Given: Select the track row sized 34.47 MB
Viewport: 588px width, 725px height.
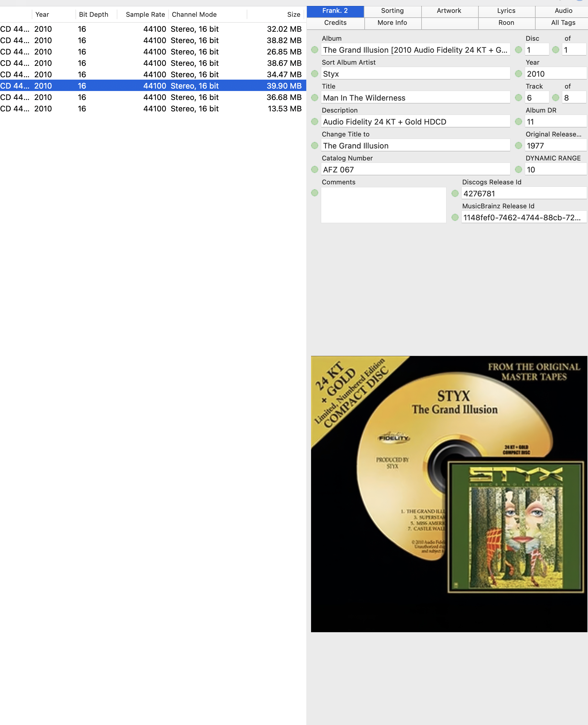Looking at the screenshot, I should [x=153, y=75].
